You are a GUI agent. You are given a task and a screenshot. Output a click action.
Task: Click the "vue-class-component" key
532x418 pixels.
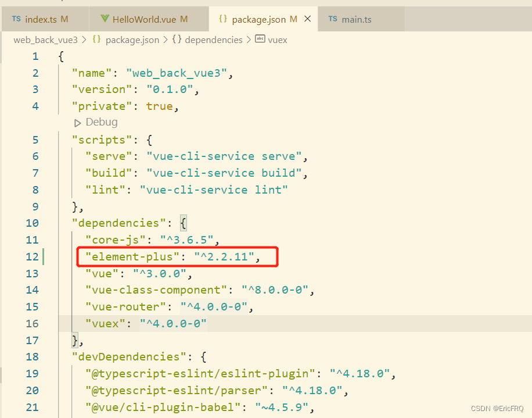156,290
